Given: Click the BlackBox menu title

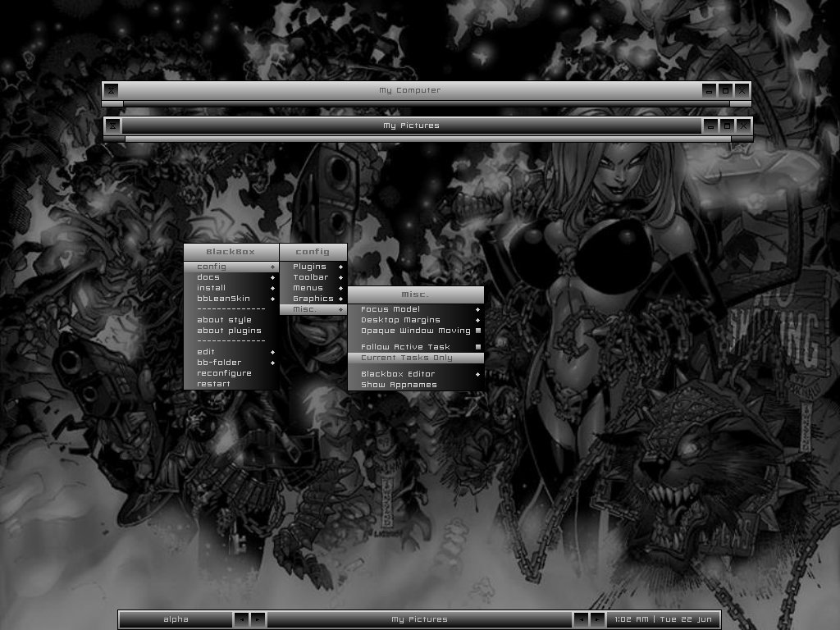Looking at the screenshot, I should pyautogui.click(x=231, y=252).
